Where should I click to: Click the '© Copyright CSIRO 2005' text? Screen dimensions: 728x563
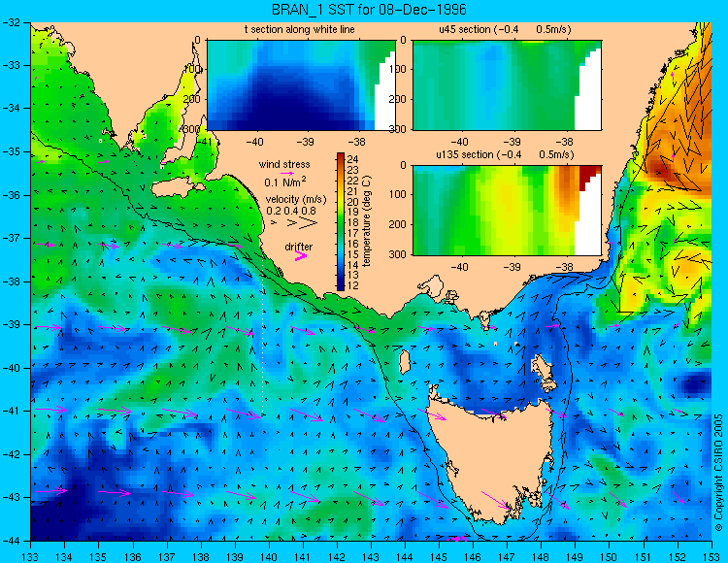(x=718, y=473)
